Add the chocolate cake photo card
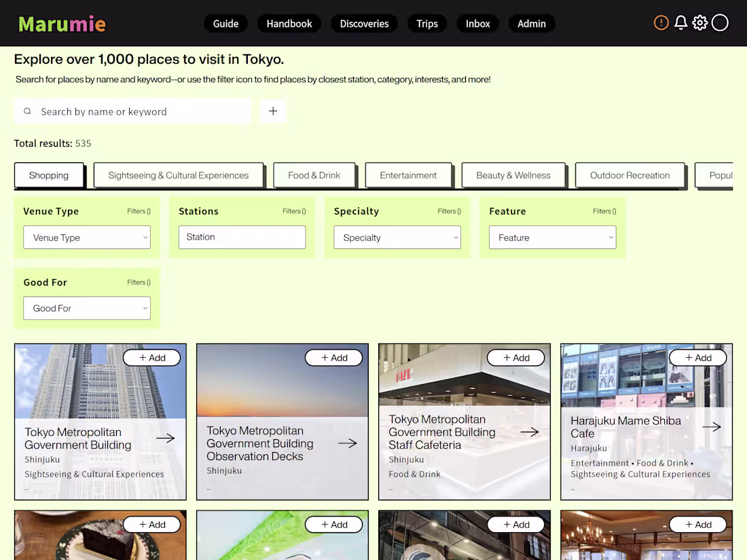The image size is (747, 560). click(152, 524)
